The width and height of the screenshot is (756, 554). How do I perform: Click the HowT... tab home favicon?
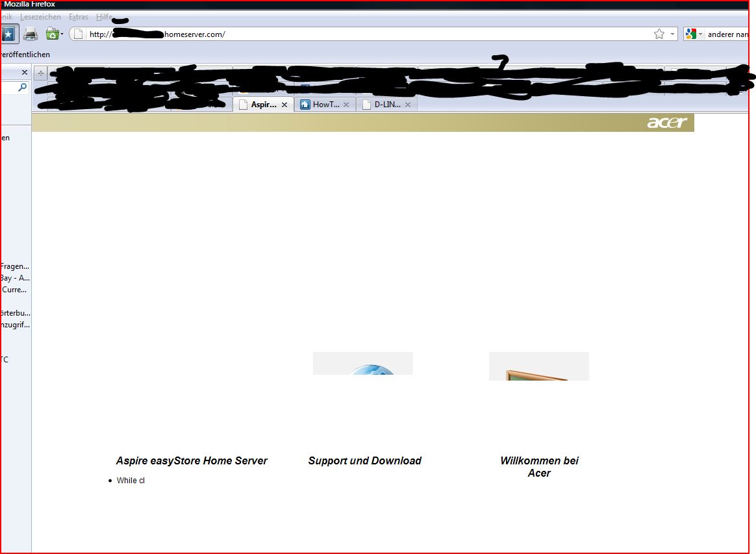[305, 105]
